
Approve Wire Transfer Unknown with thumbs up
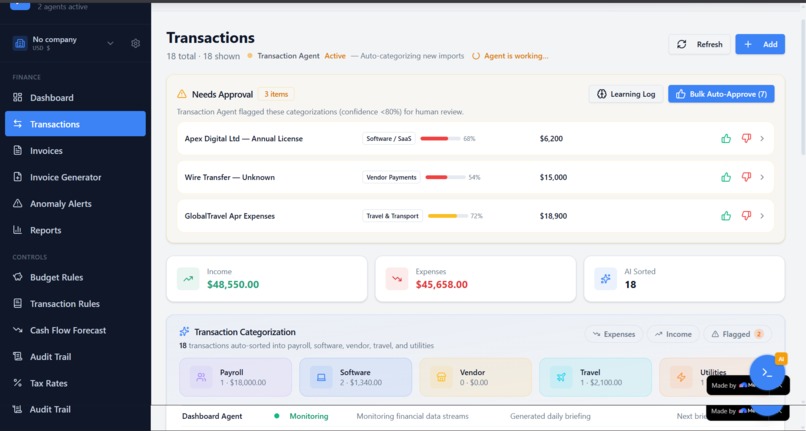[x=726, y=177]
